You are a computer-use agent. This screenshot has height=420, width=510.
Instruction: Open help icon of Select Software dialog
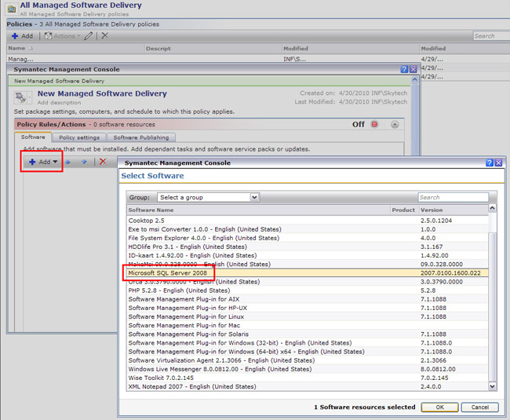pyautogui.click(x=489, y=163)
